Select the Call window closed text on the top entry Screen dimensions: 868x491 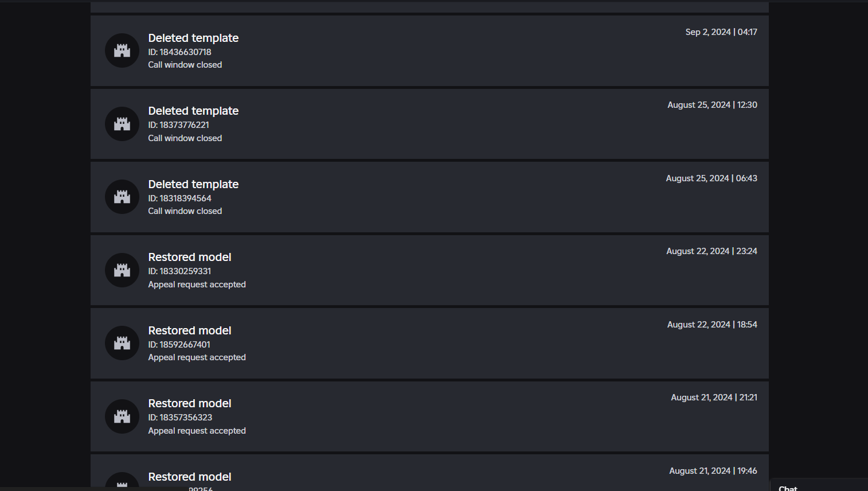[x=185, y=64]
